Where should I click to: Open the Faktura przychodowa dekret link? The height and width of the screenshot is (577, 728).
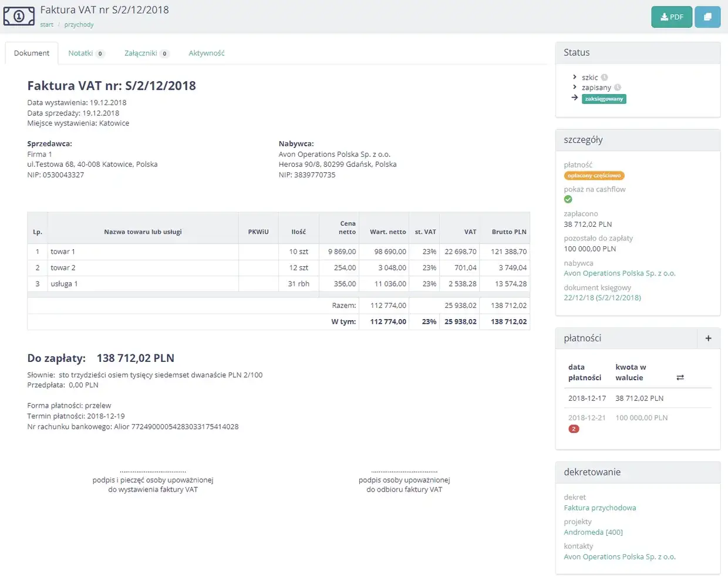[600, 508]
